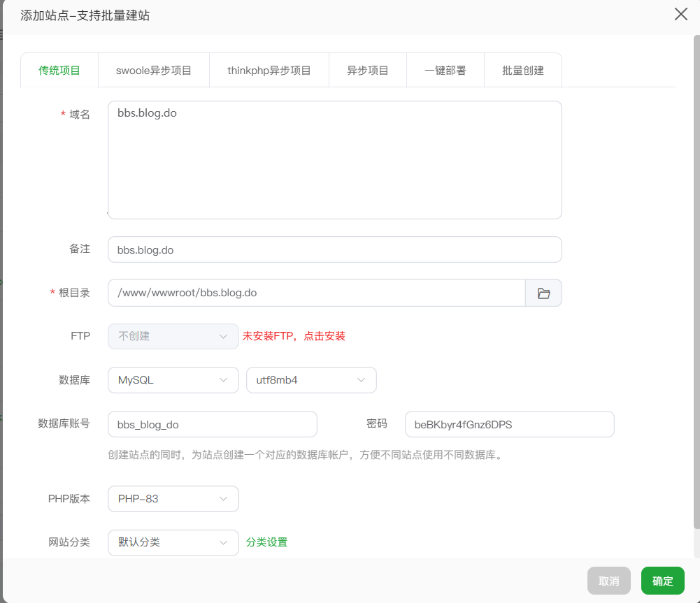700x603 pixels.
Task: Click the 域名 domain text area
Action: point(335,160)
